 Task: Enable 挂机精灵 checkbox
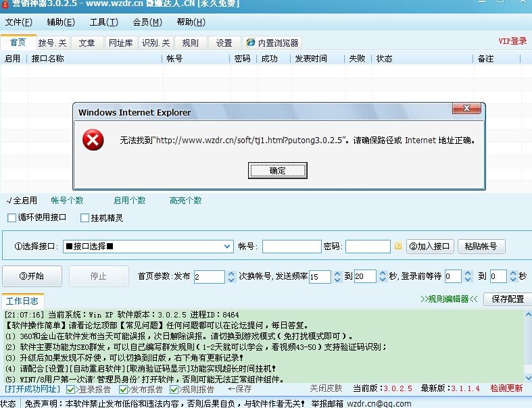84,218
